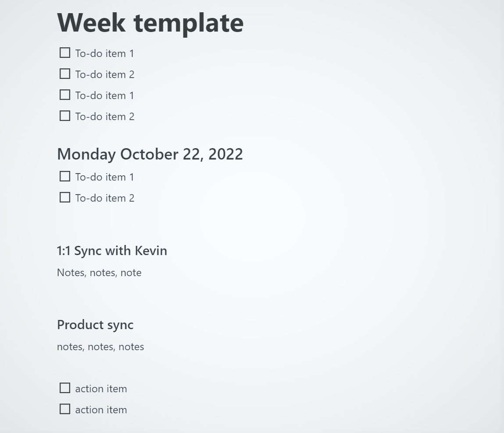
Task: Click the 'Week template' page title
Action: (150, 22)
